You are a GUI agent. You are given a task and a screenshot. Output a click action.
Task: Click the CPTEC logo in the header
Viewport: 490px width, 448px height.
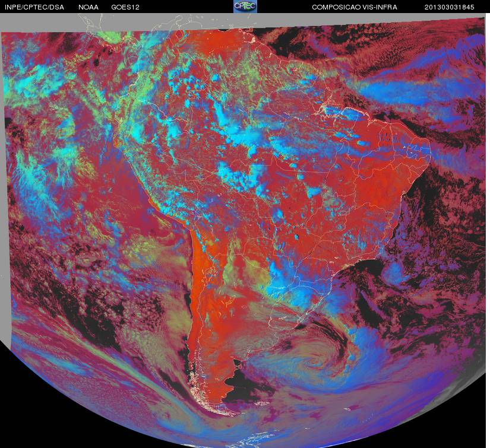coord(245,7)
